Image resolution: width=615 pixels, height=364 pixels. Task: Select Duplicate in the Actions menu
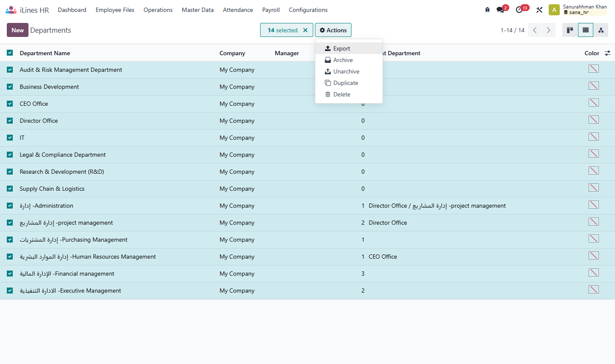point(349,83)
